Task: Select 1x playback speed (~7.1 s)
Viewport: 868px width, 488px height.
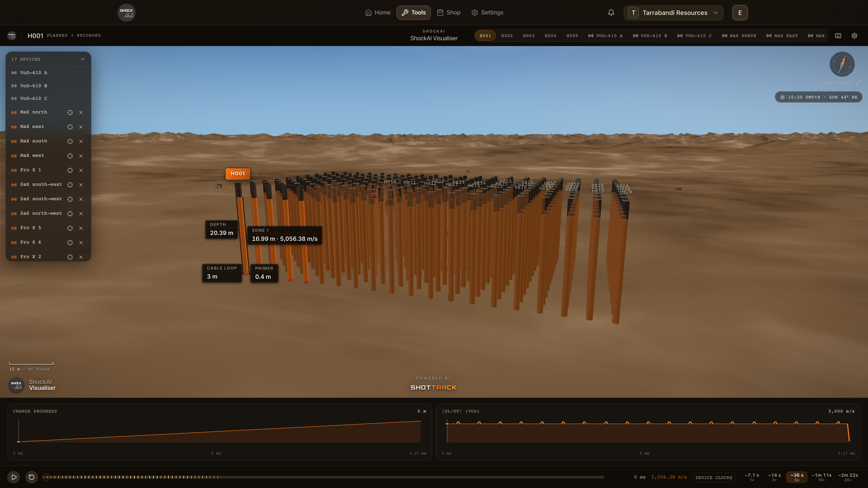Action: [752, 477]
